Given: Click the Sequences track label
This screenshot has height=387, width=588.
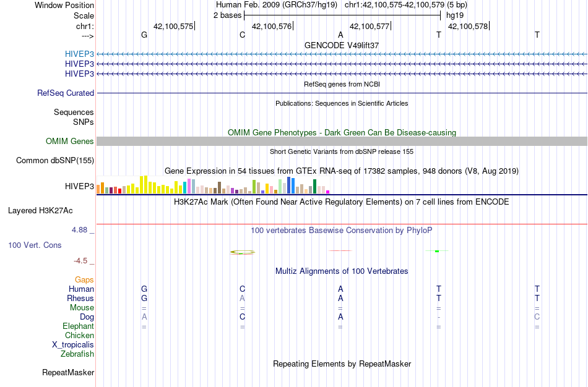Looking at the screenshot, I should [x=74, y=112].
